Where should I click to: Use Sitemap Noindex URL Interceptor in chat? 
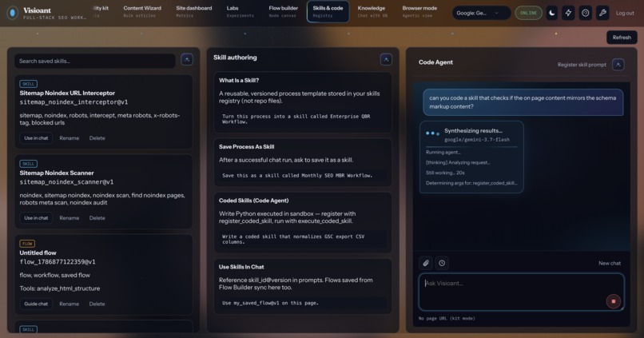coord(36,138)
